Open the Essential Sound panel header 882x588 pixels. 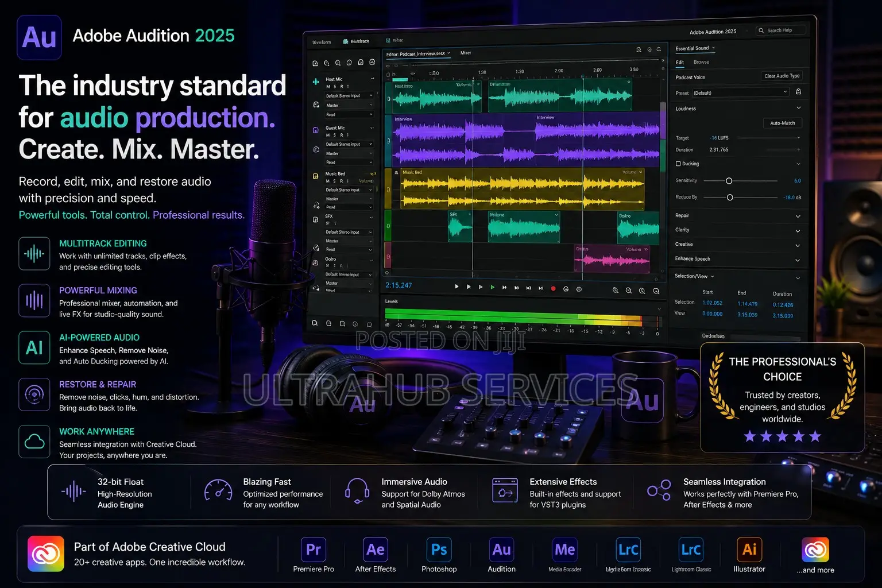pyautogui.click(x=695, y=48)
